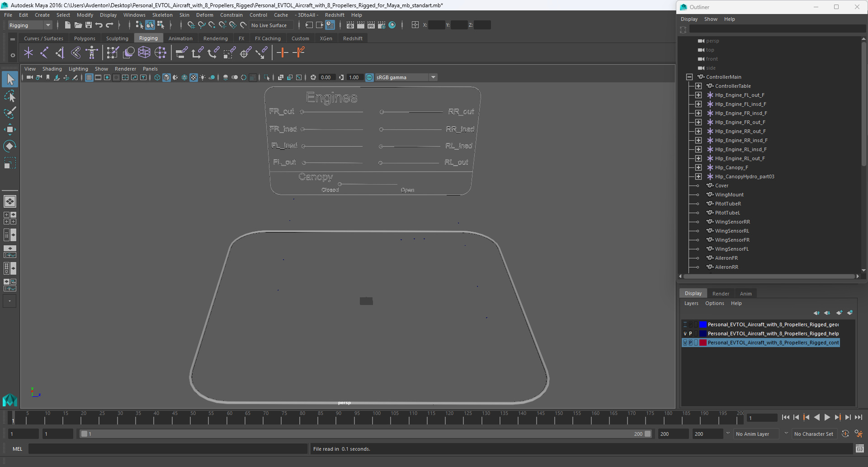Image resolution: width=868 pixels, height=467 pixels.
Task: Activate the Lasso Select tool
Action: tap(10, 96)
